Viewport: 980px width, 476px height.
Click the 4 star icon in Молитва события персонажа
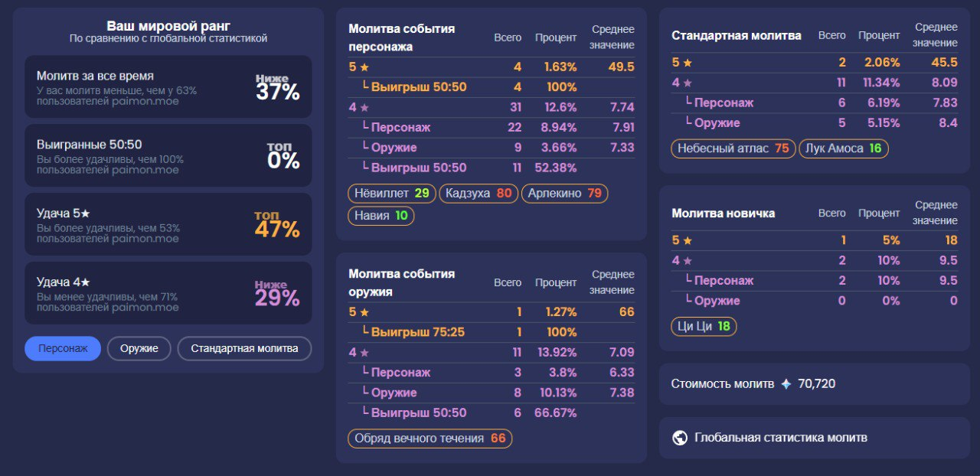(364, 108)
